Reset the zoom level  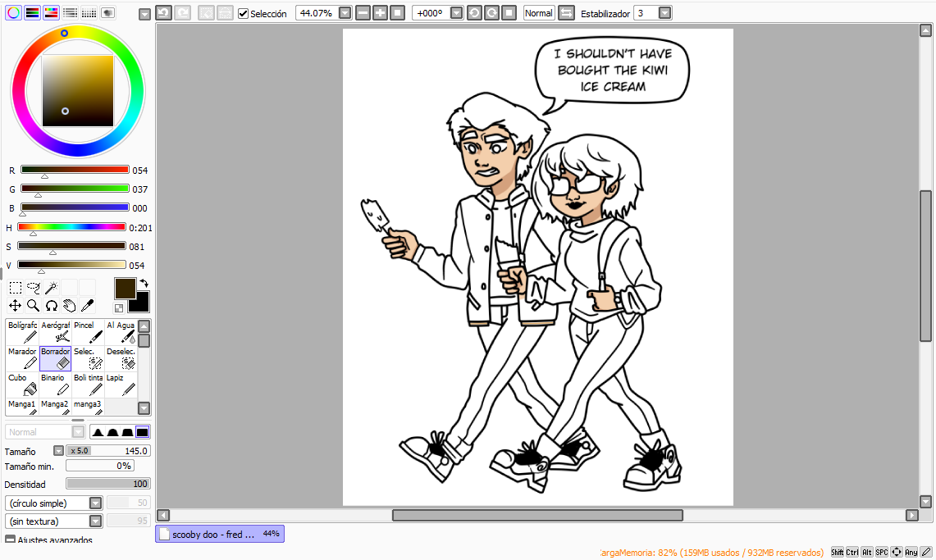tap(397, 13)
